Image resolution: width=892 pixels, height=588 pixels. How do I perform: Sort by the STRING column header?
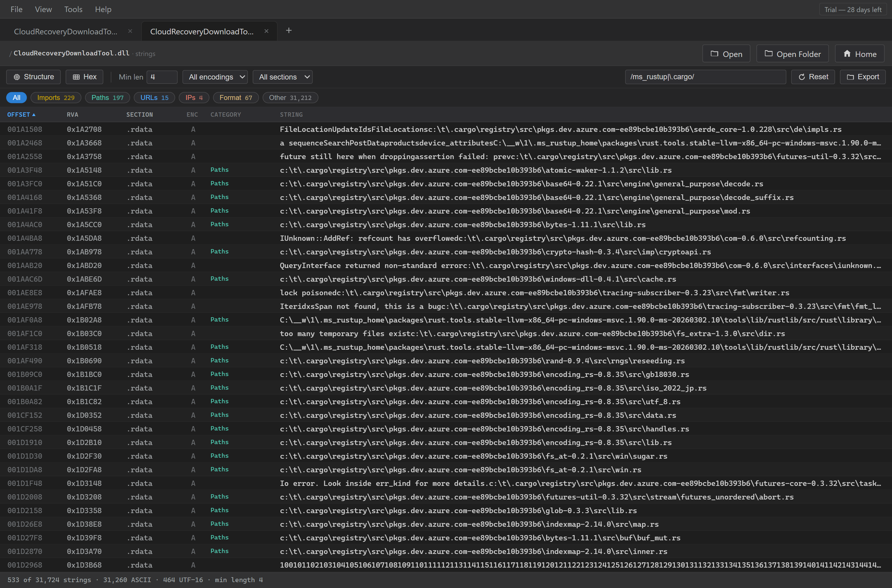291,115
